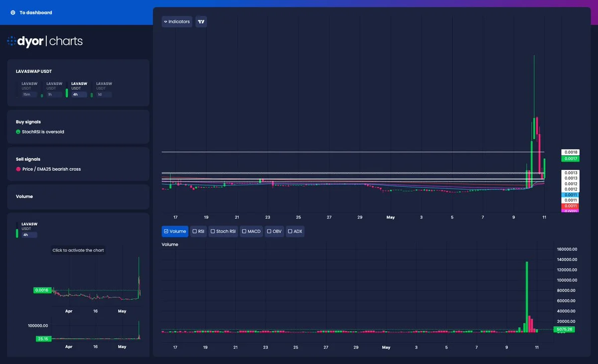
Task: Click the Sell signals heading
Action: coord(28,159)
